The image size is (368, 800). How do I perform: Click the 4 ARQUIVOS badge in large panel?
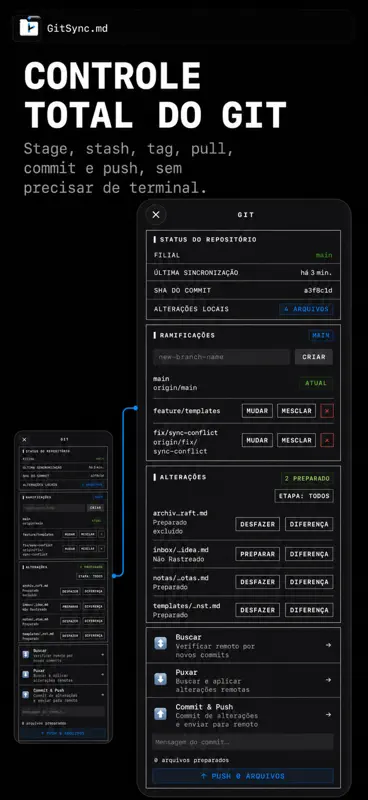[306, 309]
